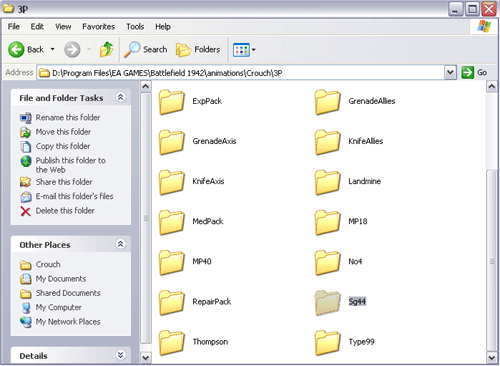Click into the Address bar path
Screen dimensions: 500x366
click(x=240, y=73)
